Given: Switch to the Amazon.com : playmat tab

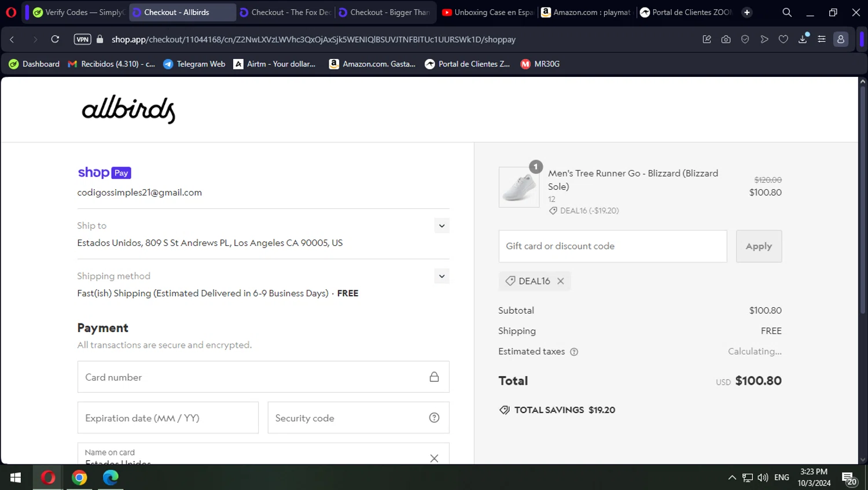Looking at the screenshot, I should point(586,12).
